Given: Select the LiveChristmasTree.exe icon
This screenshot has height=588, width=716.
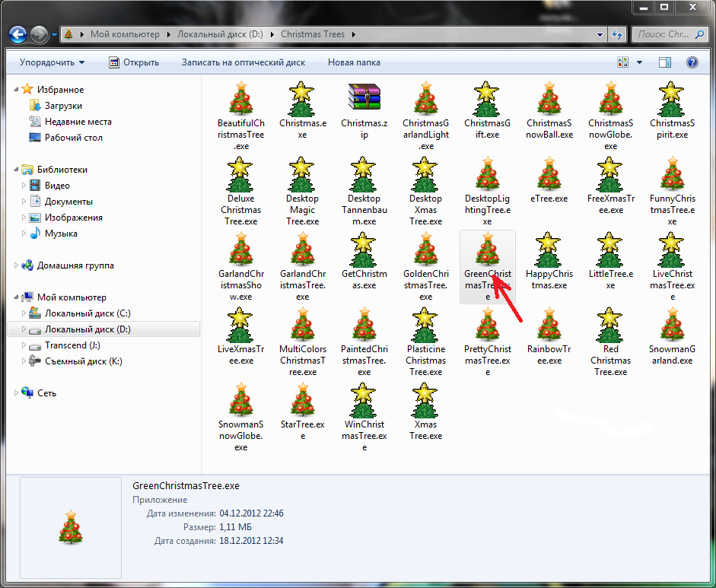Looking at the screenshot, I should 672,249.
